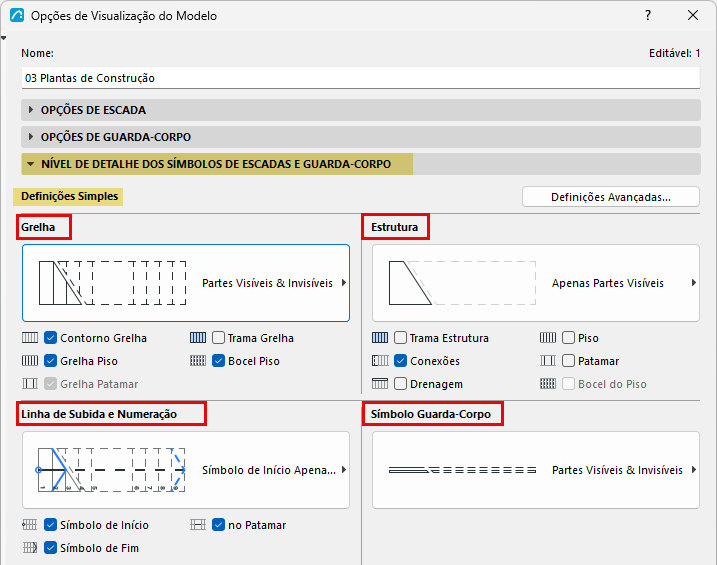Click the Conexões icon
Screen dimensions: 717x565
pos(380,361)
